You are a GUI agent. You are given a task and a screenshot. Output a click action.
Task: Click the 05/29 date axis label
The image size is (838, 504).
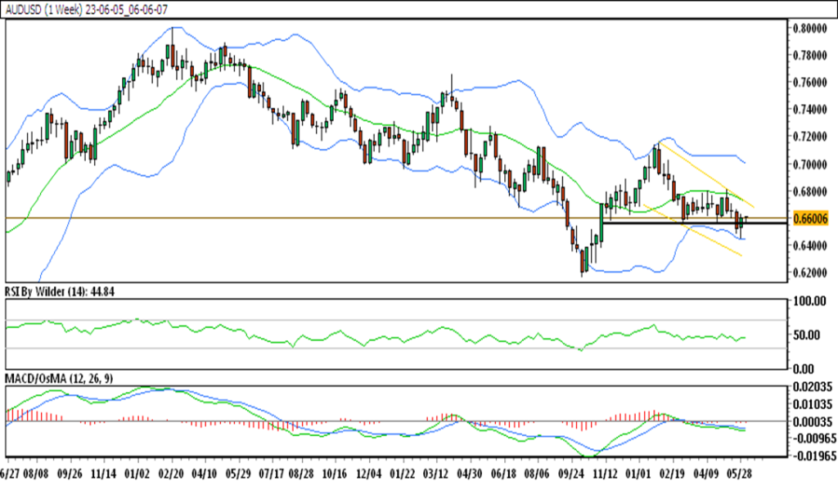pyautogui.click(x=238, y=475)
